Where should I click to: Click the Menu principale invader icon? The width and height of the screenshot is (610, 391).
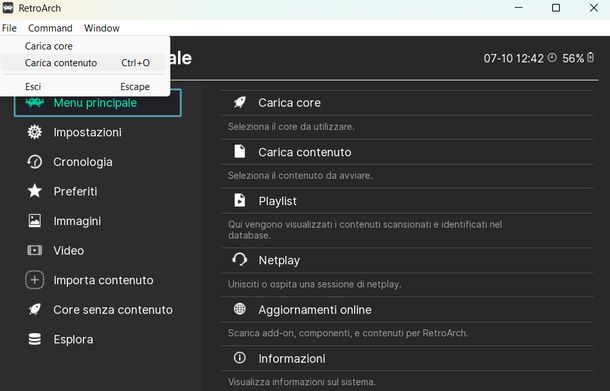(x=35, y=103)
